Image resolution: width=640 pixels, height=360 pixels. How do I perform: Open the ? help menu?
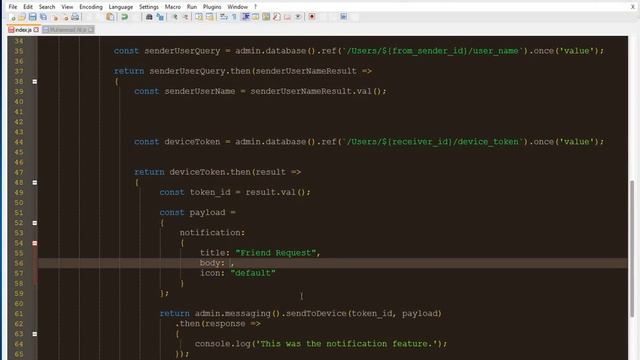tap(256, 7)
